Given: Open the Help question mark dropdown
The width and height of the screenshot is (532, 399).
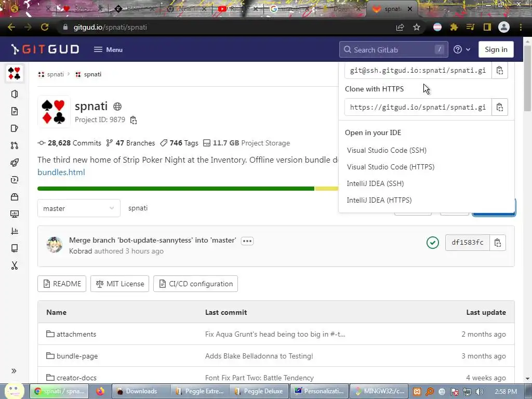Looking at the screenshot, I should point(462,49).
